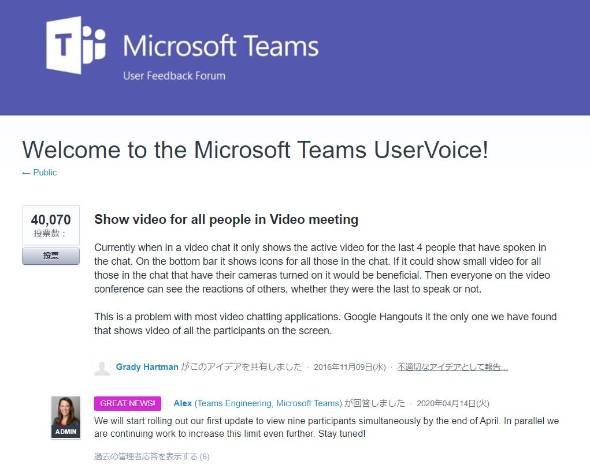Vote using the 投票 button
590x472 pixels.
point(51,256)
